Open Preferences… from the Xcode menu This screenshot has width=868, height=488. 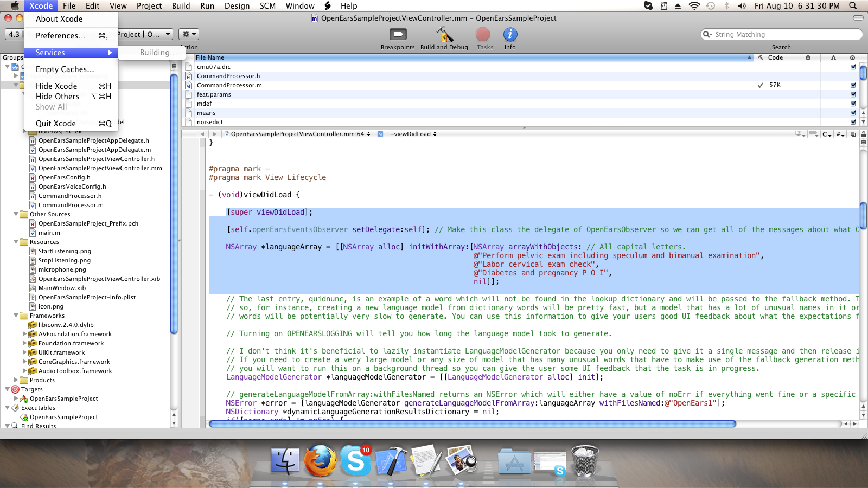[71, 36]
